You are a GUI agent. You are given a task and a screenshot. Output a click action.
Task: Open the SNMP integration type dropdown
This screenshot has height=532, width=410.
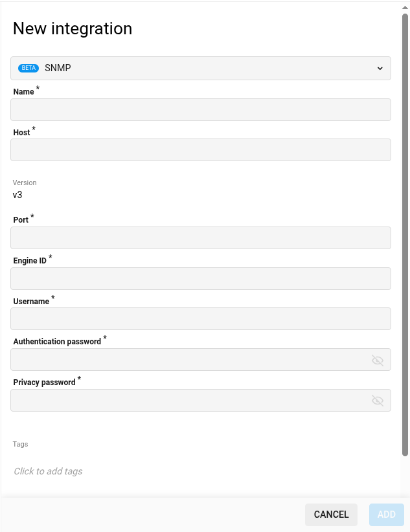[201, 68]
